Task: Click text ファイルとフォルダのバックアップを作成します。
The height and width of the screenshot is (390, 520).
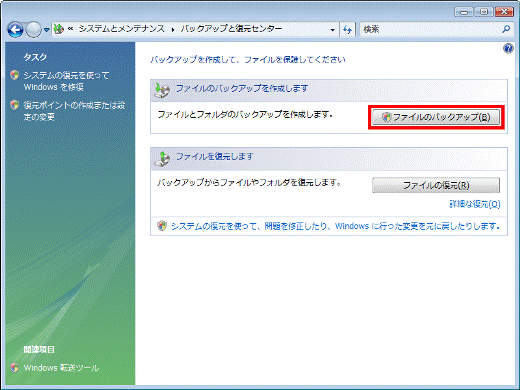Action: coord(245,115)
